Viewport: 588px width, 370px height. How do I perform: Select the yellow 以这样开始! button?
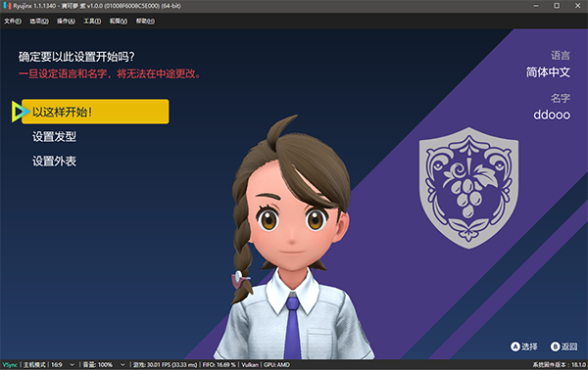click(x=95, y=112)
